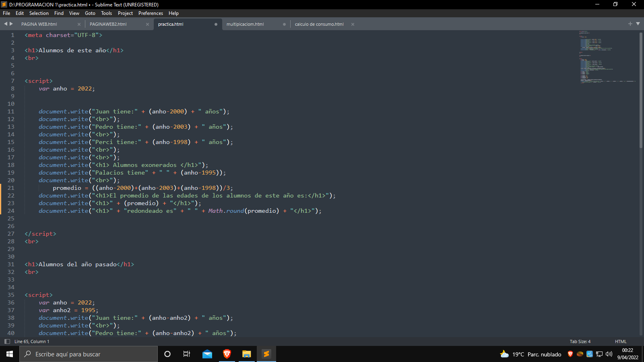Open the Mail app in taskbar

click(x=207, y=354)
